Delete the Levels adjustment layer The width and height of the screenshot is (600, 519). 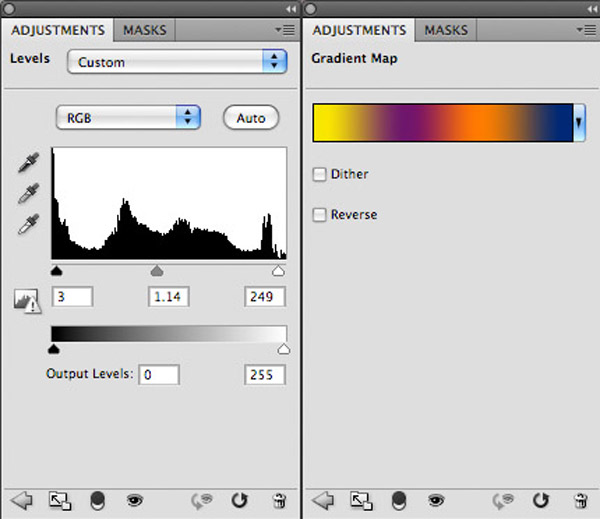[279, 501]
